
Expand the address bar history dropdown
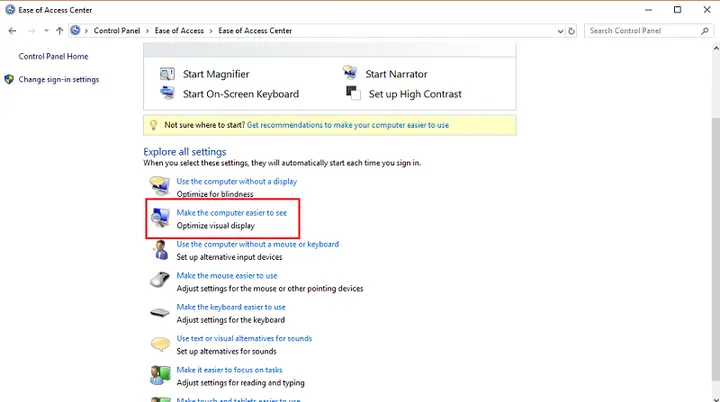(x=560, y=31)
